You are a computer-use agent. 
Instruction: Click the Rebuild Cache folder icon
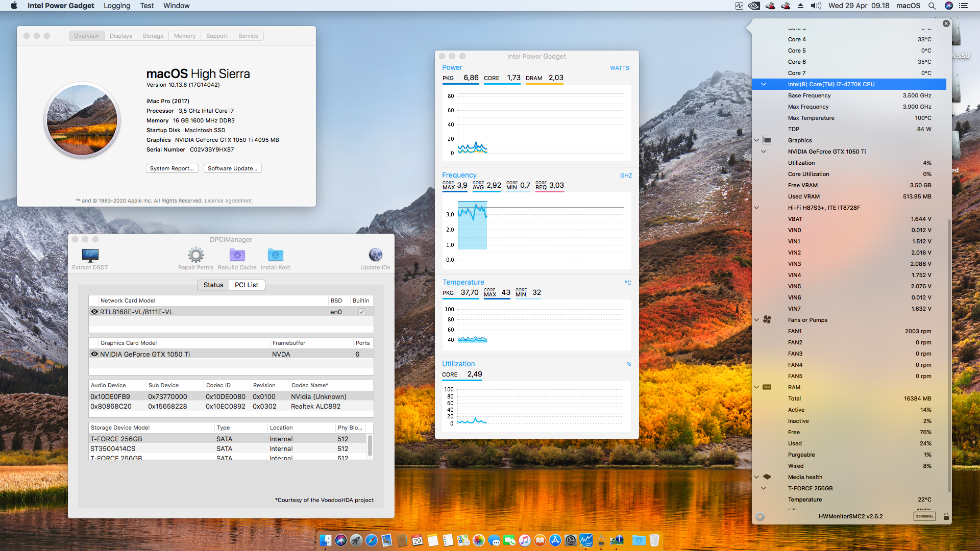[237, 255]
